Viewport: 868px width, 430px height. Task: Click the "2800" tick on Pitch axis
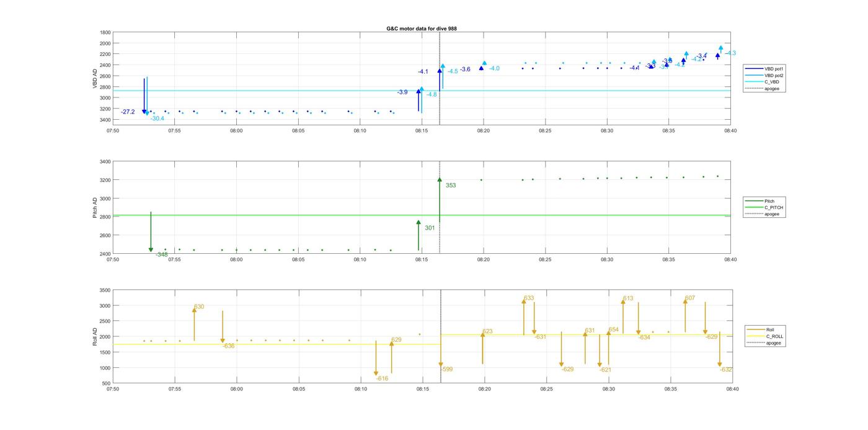(x=105, y=217)
